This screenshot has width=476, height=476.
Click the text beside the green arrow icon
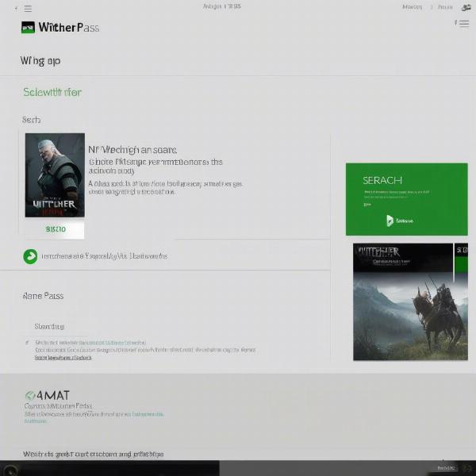pyautogui.click(x=105, y=256)
